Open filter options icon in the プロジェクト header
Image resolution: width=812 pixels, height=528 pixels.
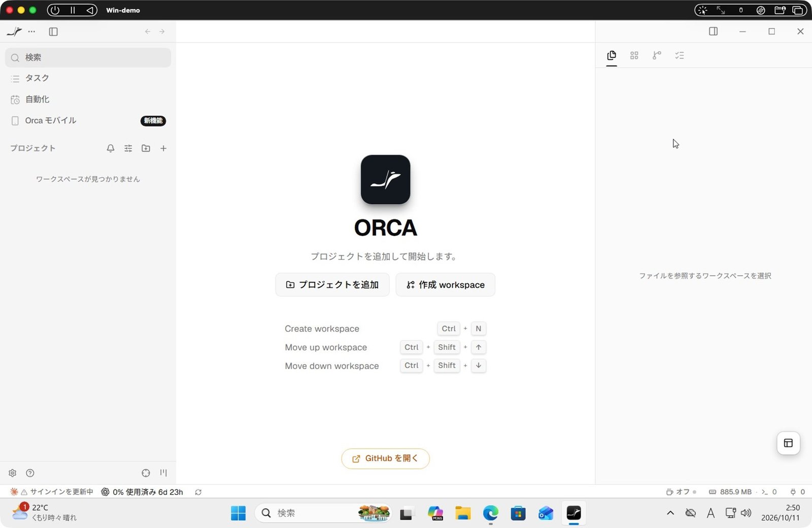[x=128, y=148]
